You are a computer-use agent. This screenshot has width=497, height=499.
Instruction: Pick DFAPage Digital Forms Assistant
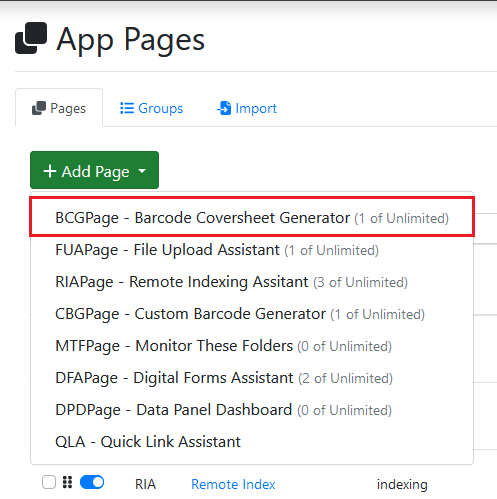coord(252,378)
